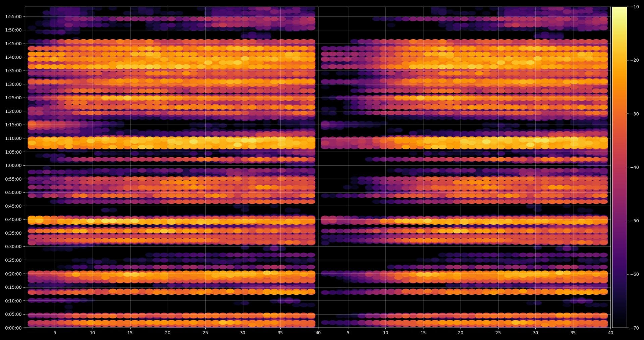Click the 0:30:00 time axis label
This screenshot has height=340, width=644.
[x=13, y=246]
